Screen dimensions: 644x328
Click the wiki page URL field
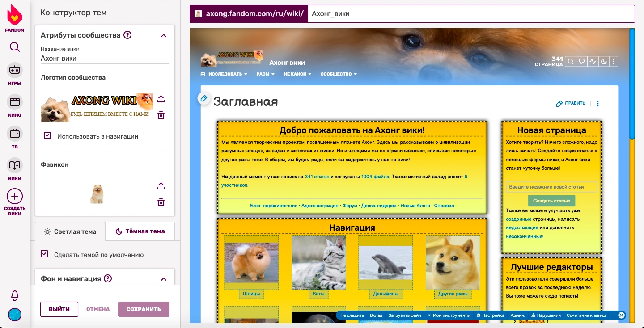coord(471,14)
